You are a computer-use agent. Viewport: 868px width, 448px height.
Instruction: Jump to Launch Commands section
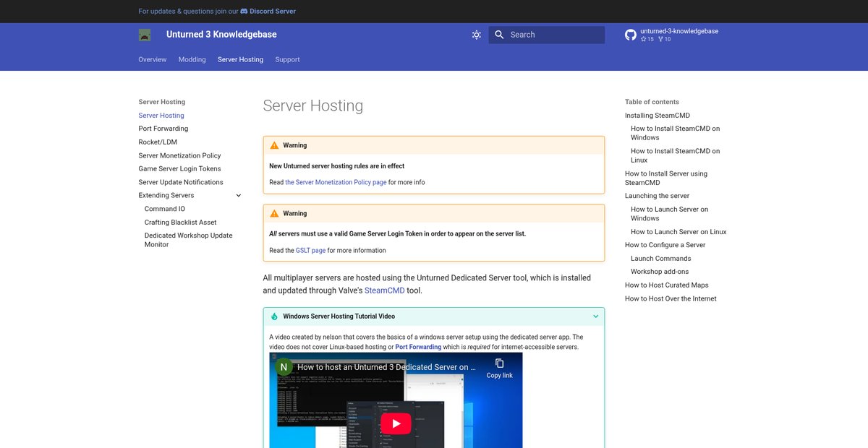click(x=661, y=259)
